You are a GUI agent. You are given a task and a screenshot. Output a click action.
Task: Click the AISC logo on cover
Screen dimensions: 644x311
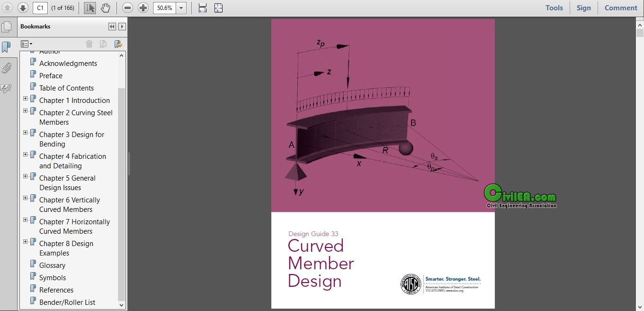coord(411,284)
